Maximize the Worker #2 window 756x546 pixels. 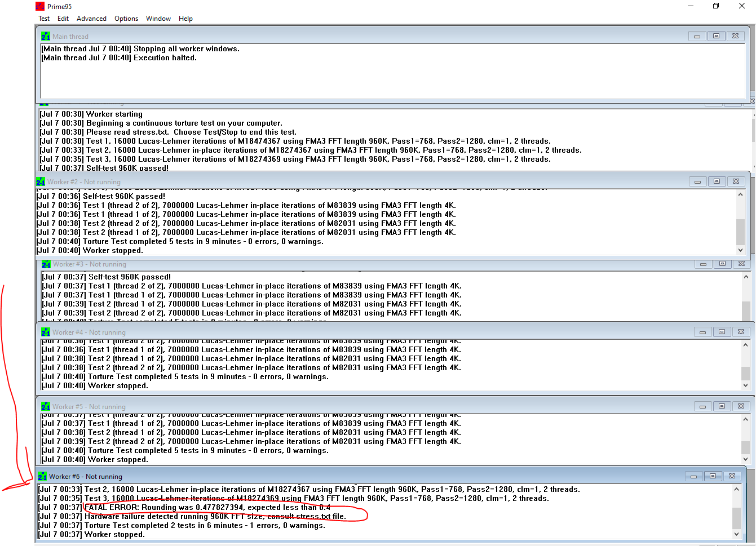coord(717,181)
